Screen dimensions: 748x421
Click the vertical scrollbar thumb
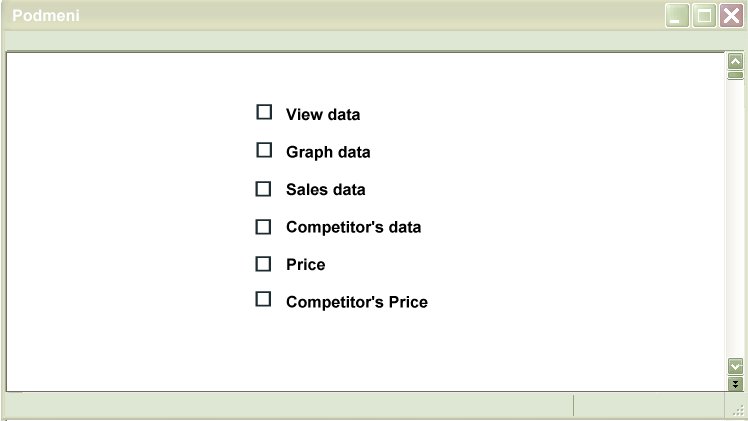pos(736,75)
